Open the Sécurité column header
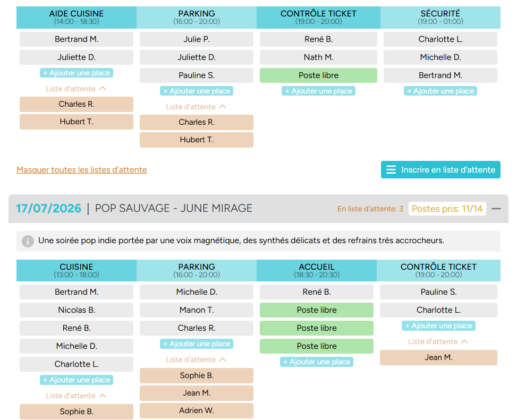Image resolution: width=517 pixels, height=420 pixels. 440,17
